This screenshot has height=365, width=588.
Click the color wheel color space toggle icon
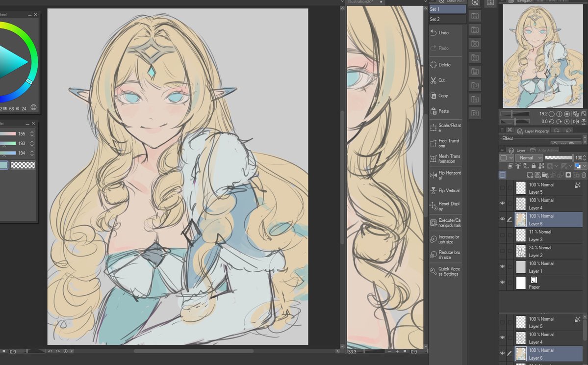click(33, 107)
